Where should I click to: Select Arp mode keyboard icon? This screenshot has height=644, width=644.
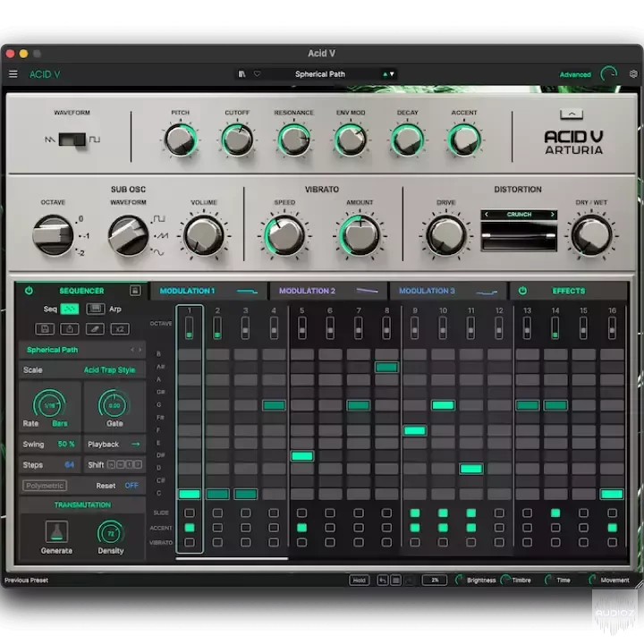pos(96,309)
